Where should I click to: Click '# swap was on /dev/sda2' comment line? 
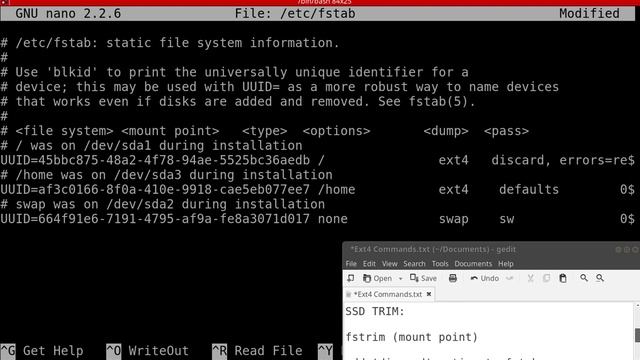[x=163, y=204]
